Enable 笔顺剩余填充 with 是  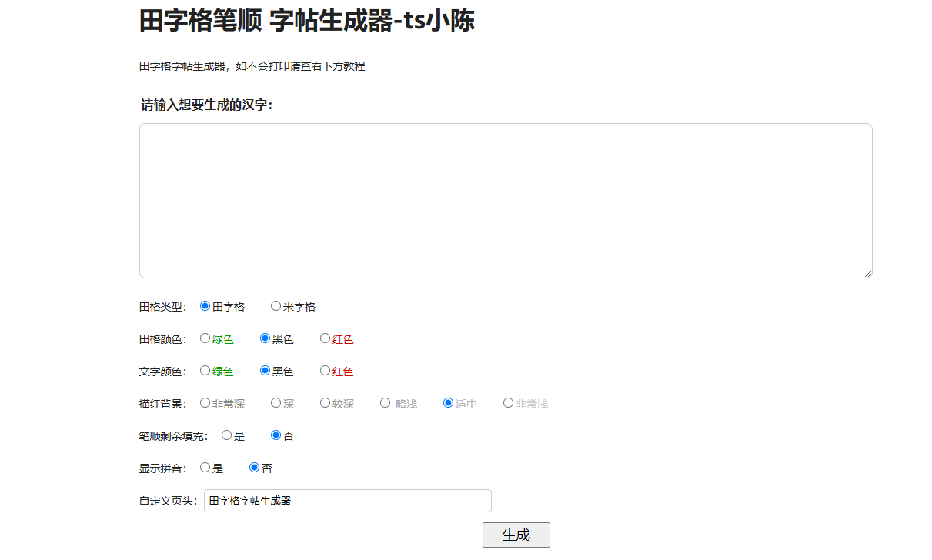(226, 435)
